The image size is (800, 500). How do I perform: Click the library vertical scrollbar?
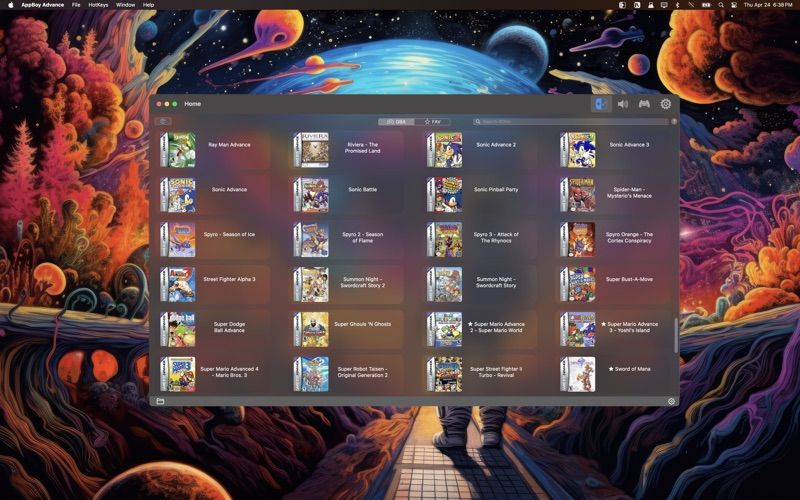click(x=677, y=335)
